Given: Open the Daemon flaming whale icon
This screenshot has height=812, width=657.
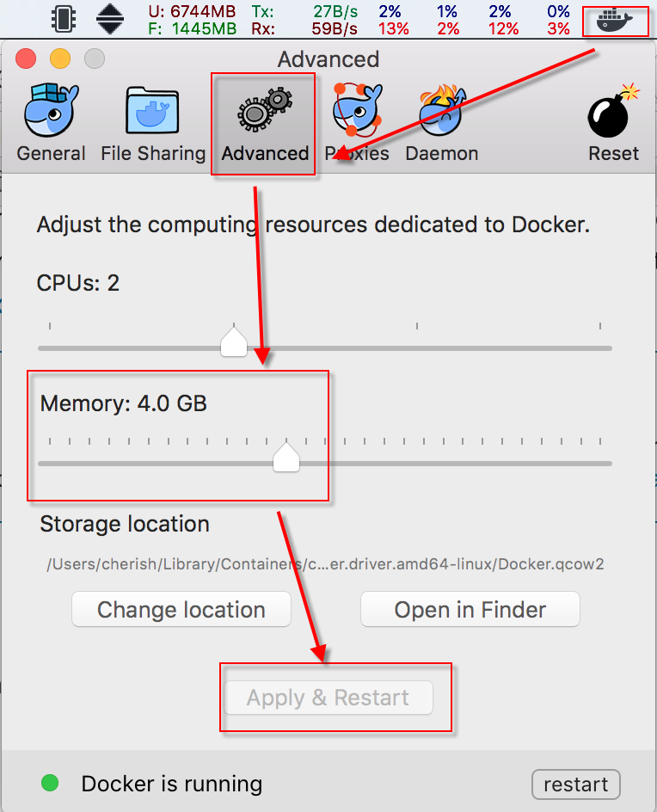Looking at the screenshot, I should point(441,111).
